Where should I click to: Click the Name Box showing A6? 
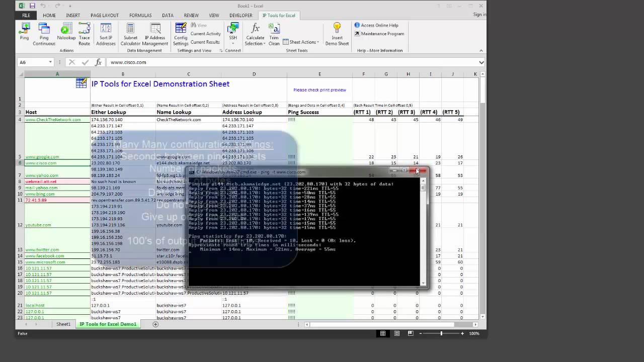pyautogui.click(x=33, y=62)
